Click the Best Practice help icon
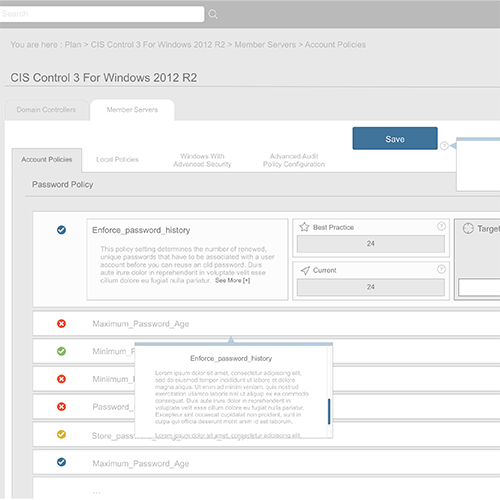 pyautogui.click(x=441, y=226)
